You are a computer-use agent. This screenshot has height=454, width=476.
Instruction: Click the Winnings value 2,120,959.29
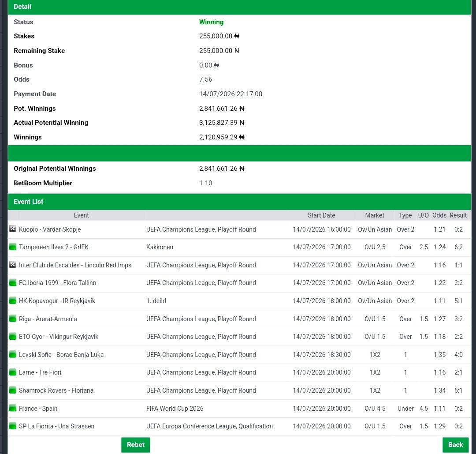coord(222,137)
